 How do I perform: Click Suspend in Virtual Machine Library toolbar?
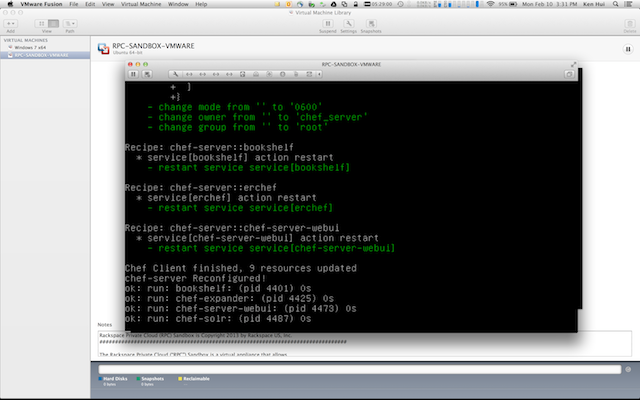(328, 24)
